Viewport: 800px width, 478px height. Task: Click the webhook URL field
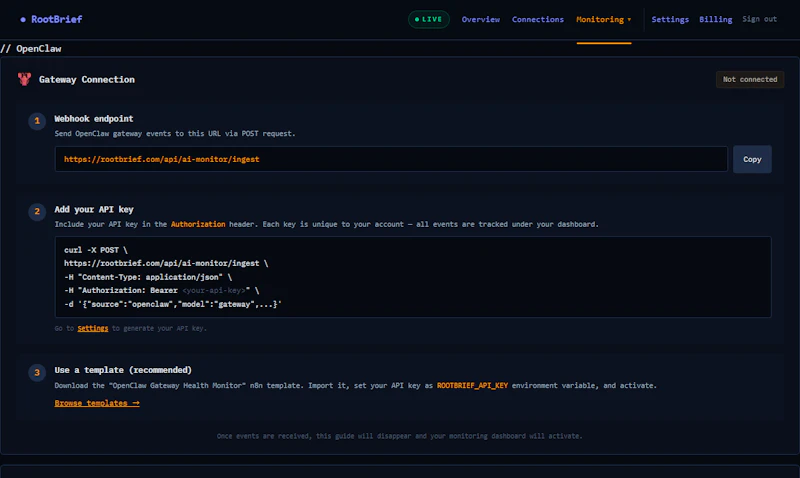coord(391,159)
